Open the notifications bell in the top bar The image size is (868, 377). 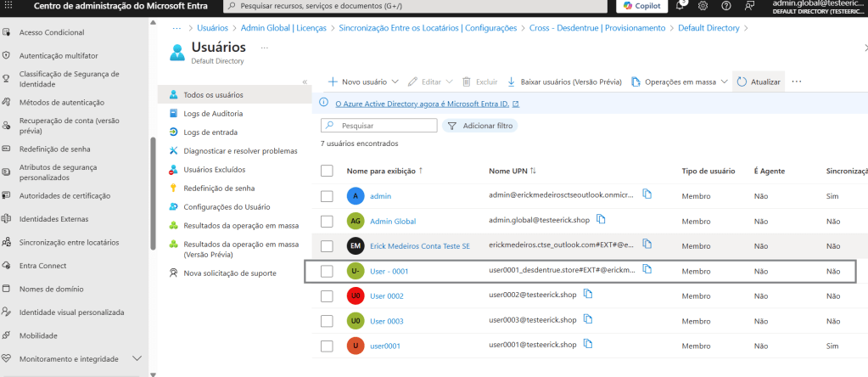tap(680, 6)
